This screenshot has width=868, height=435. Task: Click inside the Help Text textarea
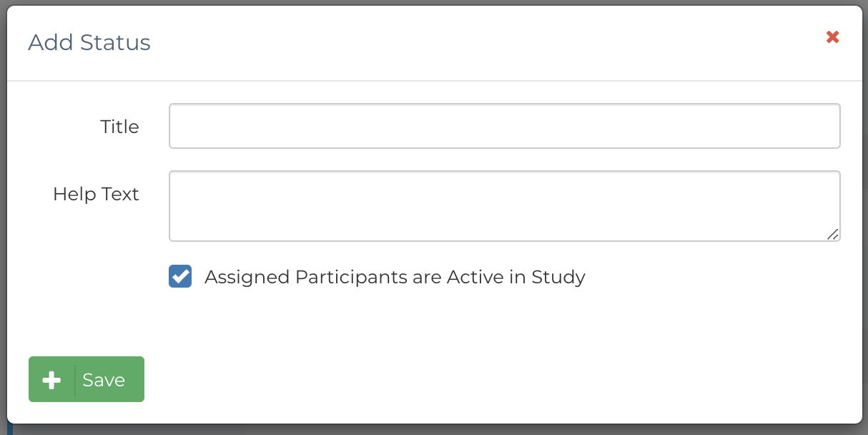coord(504,206)
